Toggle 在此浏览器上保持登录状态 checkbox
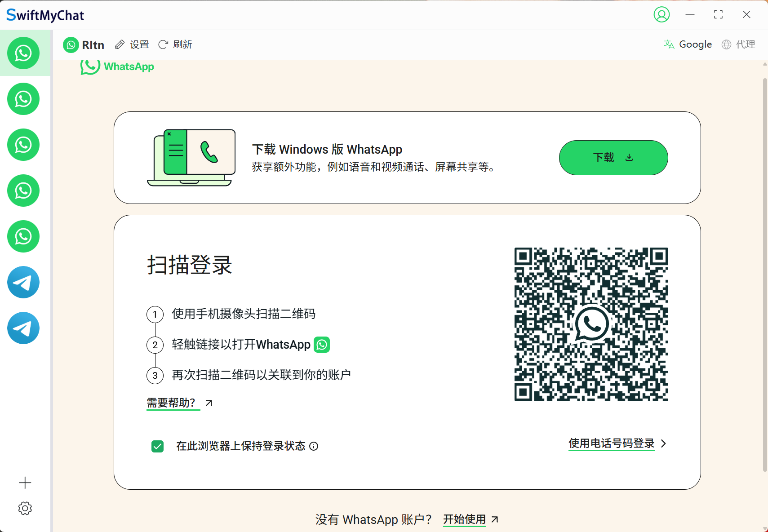Viewport: 768px width, 532px height. [158, 446]
